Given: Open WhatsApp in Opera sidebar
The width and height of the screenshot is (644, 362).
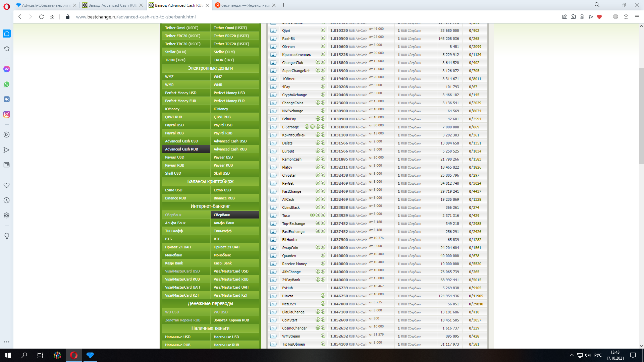Looking at the screenshot, I should point(7,84).
